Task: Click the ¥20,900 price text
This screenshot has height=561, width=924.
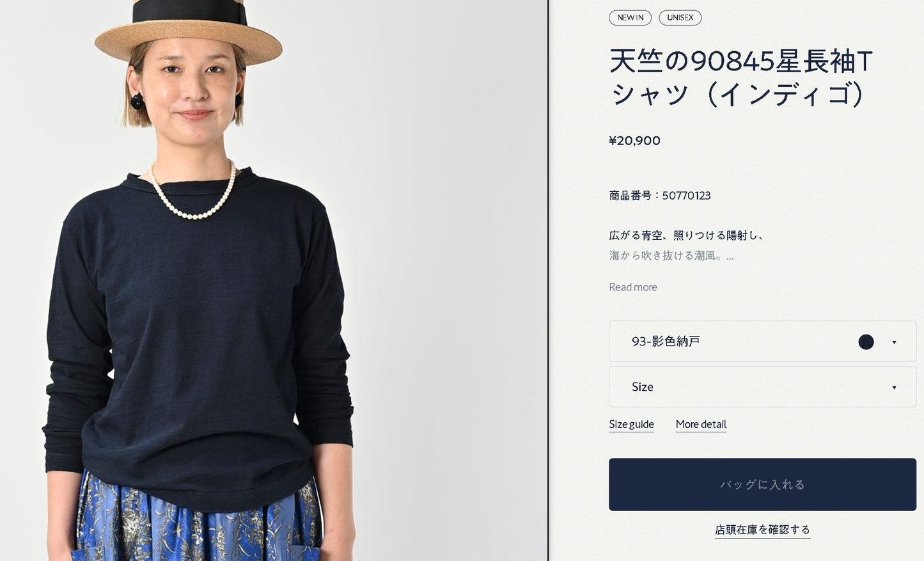Action: (x=634, y=141)
